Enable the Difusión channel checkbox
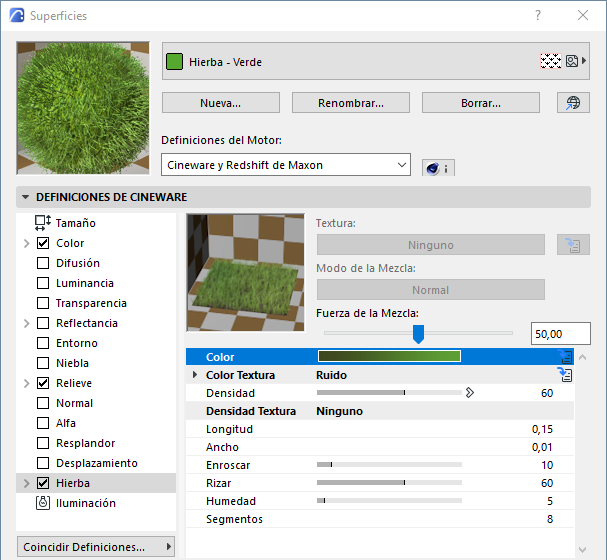607x560 pixels. 42,263
